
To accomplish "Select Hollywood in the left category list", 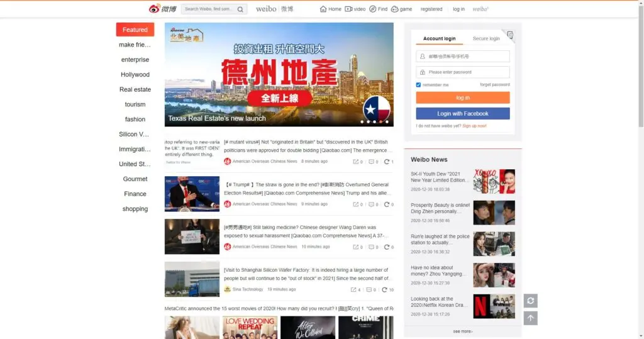I will 135,75.
